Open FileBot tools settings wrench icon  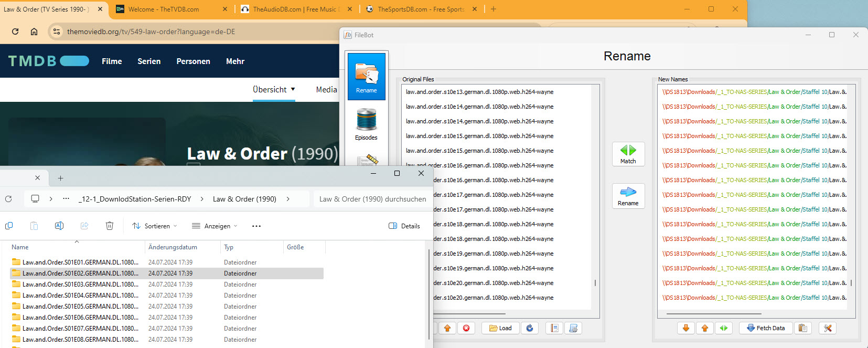pos(828,328)
